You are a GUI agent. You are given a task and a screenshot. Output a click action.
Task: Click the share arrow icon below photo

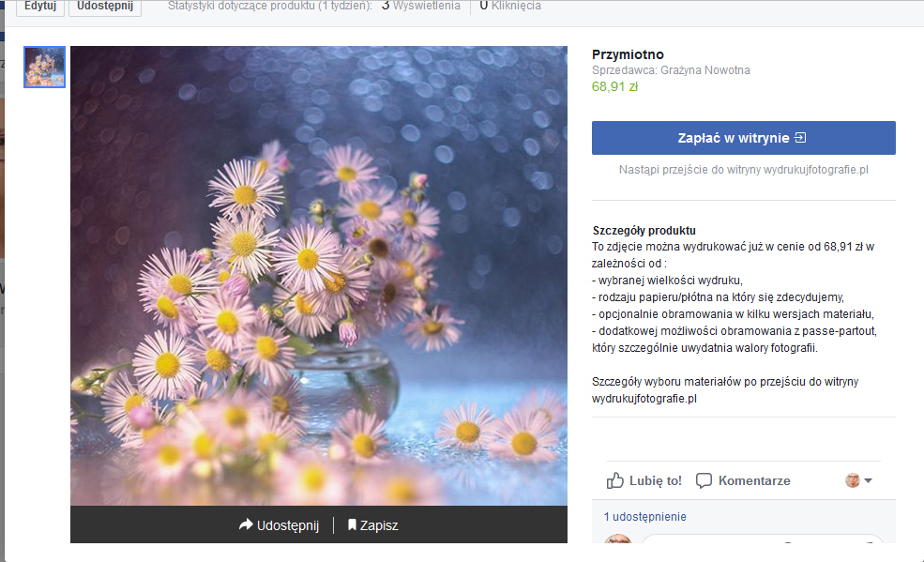pyautogui.click(x=247, y=525)
